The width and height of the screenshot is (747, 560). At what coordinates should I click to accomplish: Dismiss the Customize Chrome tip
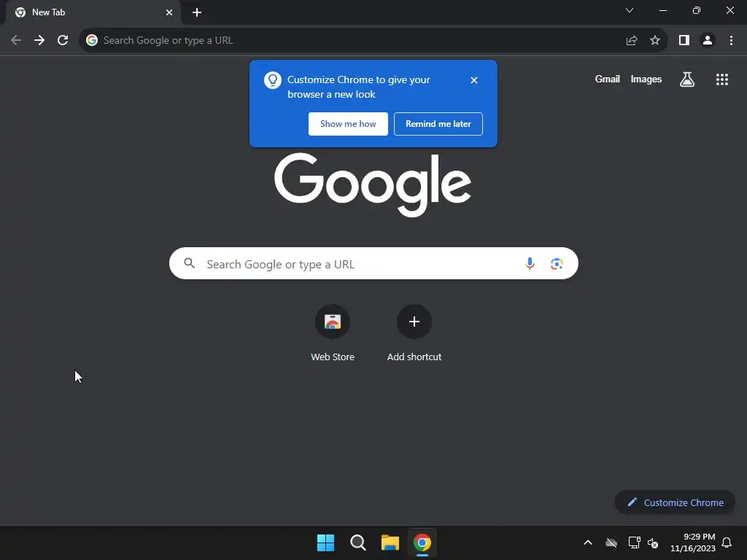click(474, 80)
